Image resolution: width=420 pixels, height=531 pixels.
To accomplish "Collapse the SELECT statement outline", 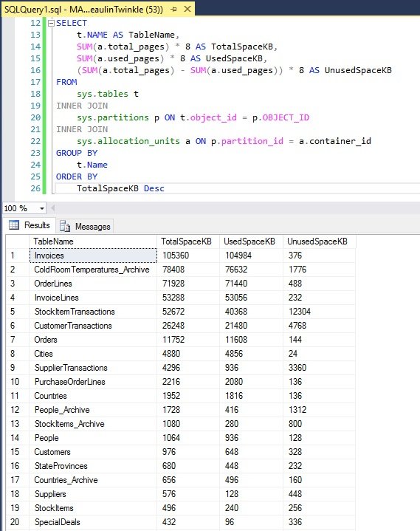I will click(51, 23).
